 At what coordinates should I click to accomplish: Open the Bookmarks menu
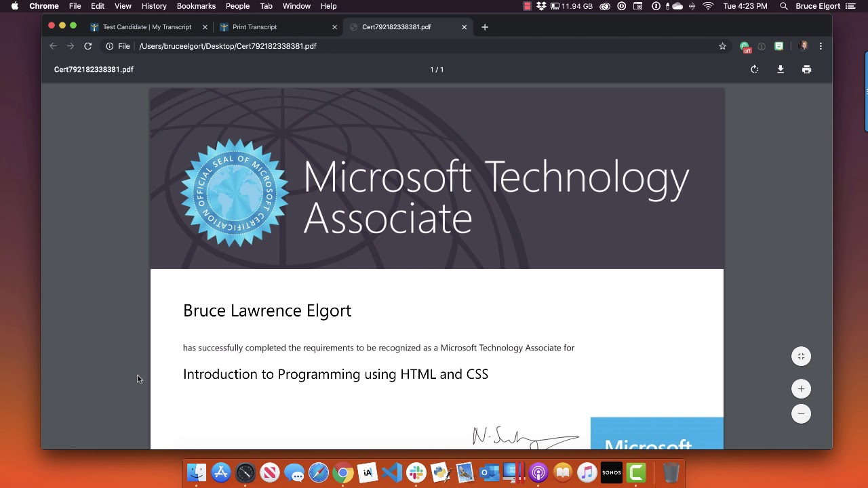(x=196, y=6)
